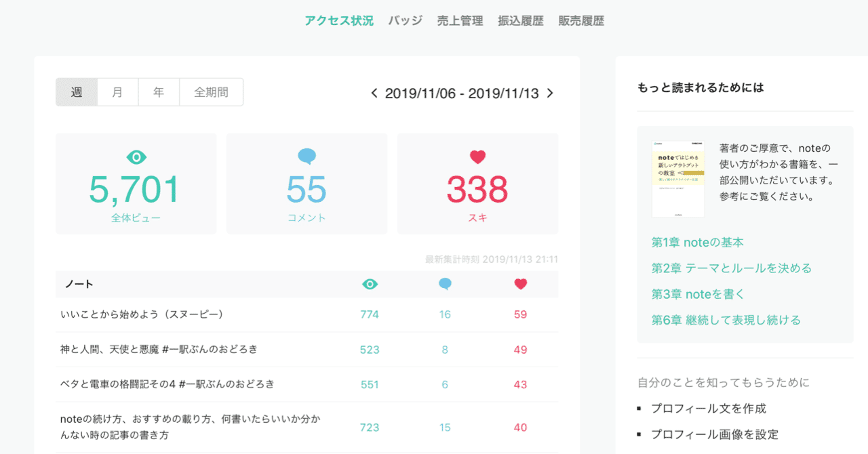Viewport: 868px width, 454px height.
Task: Click view count 774
Action: [x=370, y=314]
